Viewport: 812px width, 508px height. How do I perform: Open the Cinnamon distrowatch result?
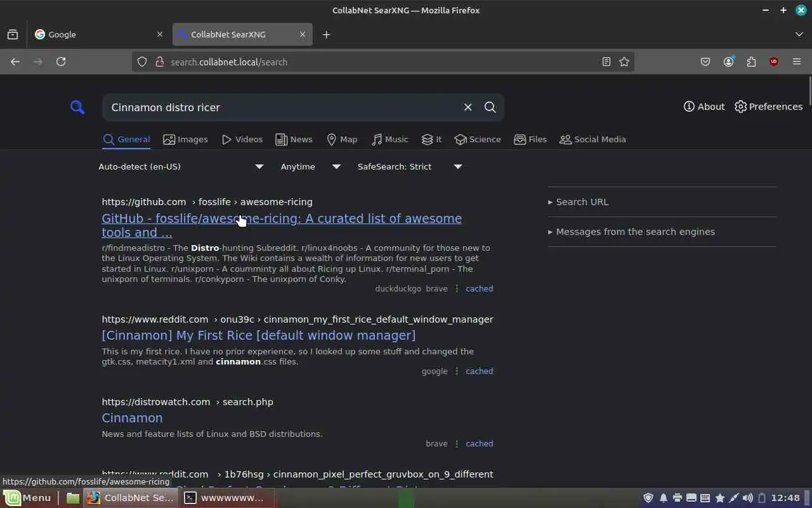[x=132, y=418]
